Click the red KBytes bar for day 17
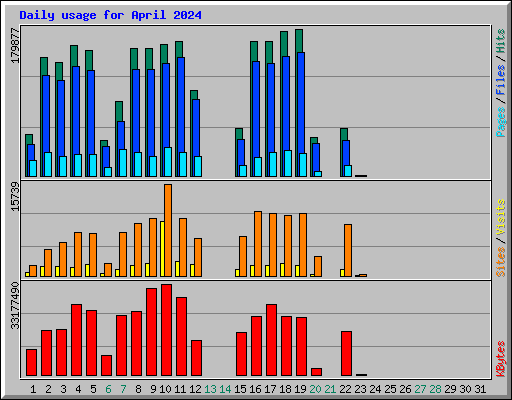Image resolution: width=512 pixels, height=400 pixels. click(x=271, y=340)
